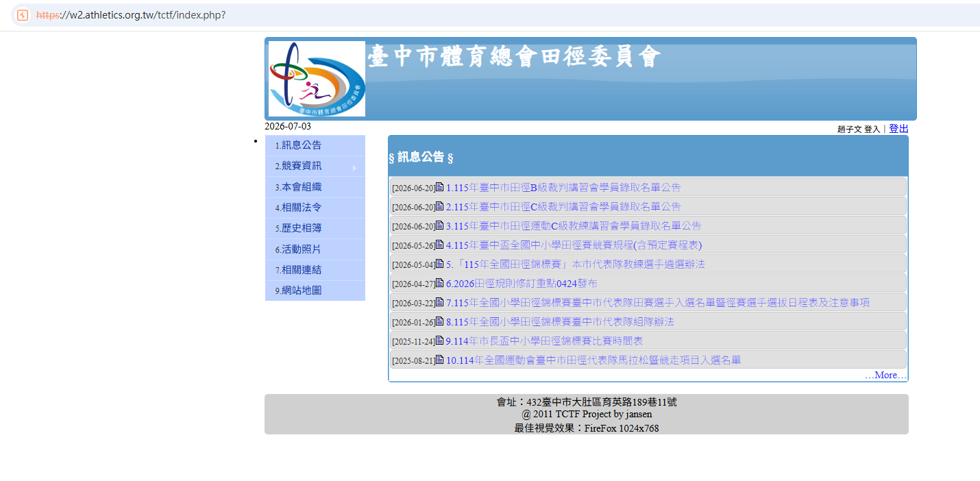980x481 pixels.
Task: Click document icon beside 馬拉松暨競走入選名單 announcement
Action: point(440,359)
